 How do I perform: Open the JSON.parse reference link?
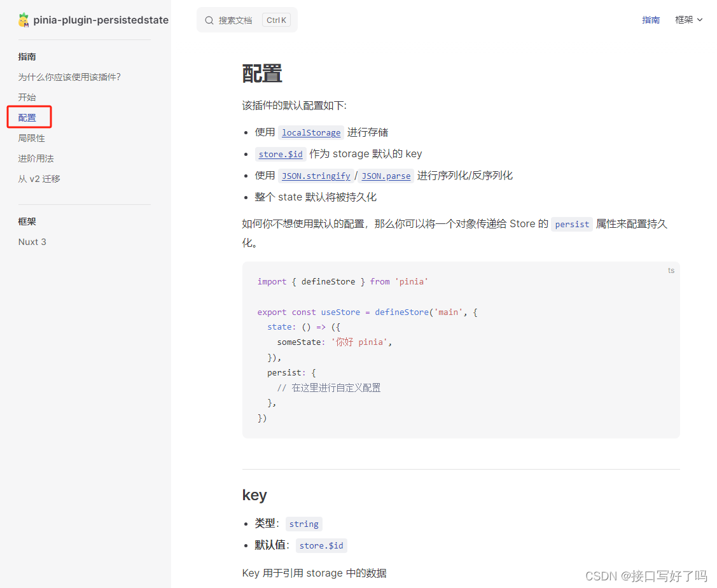[386, 176]
